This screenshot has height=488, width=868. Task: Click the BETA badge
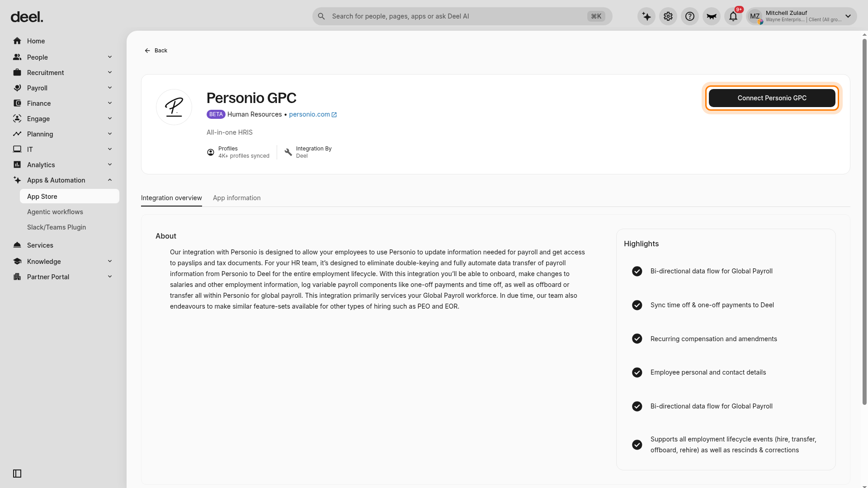click(216, 114)
